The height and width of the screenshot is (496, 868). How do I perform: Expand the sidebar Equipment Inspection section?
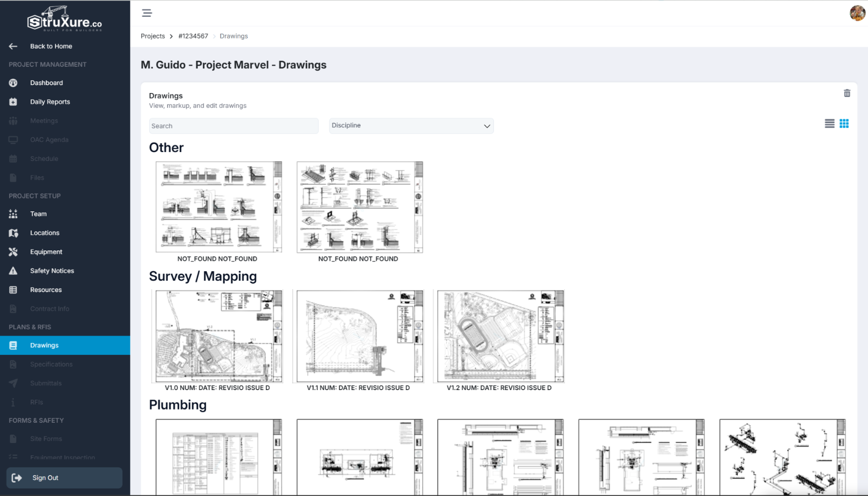coord(64,457)
